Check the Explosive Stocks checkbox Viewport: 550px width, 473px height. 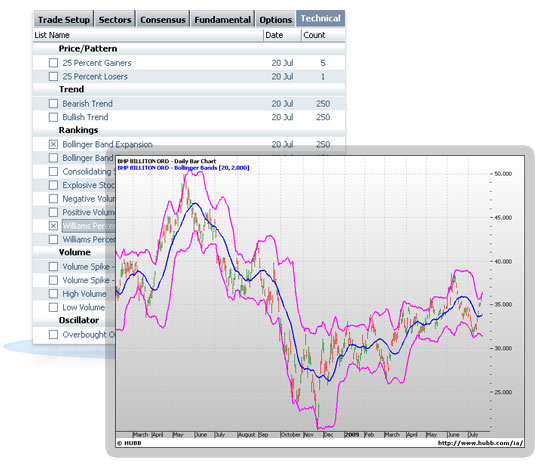pos(53,185)
